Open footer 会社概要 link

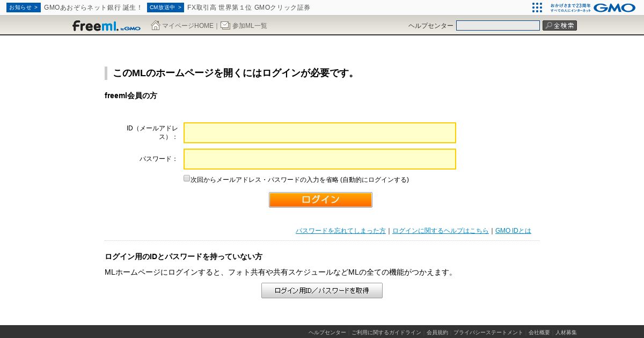click(539, 333)
